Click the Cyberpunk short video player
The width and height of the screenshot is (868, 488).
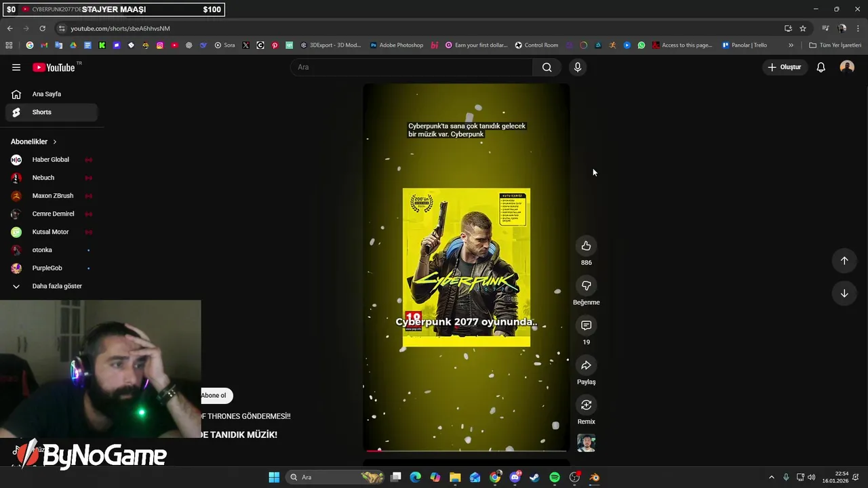pos(466,268)
